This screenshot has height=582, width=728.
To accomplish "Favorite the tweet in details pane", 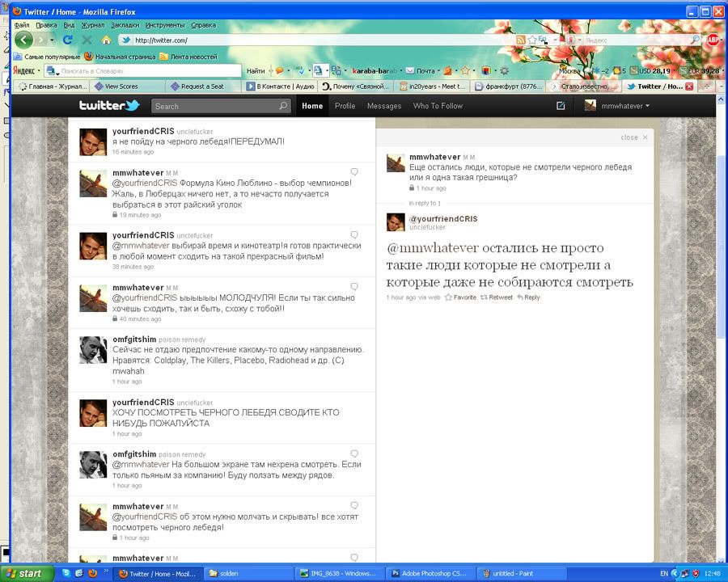I will tap(460, 297).
